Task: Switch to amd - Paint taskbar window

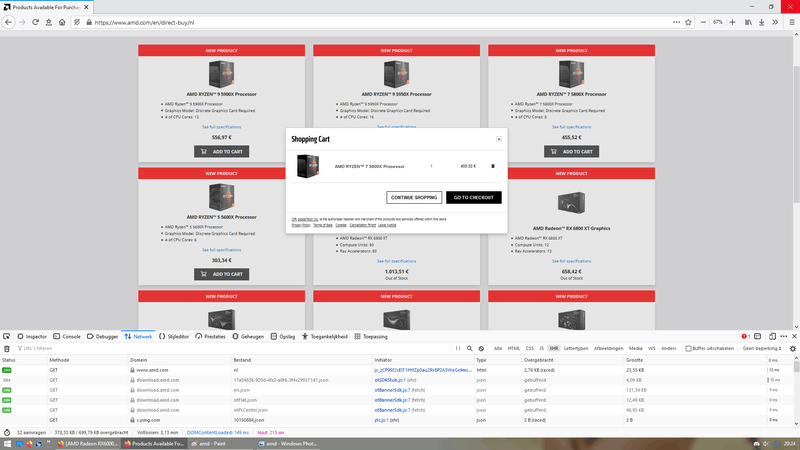Action: click(220, 444)
